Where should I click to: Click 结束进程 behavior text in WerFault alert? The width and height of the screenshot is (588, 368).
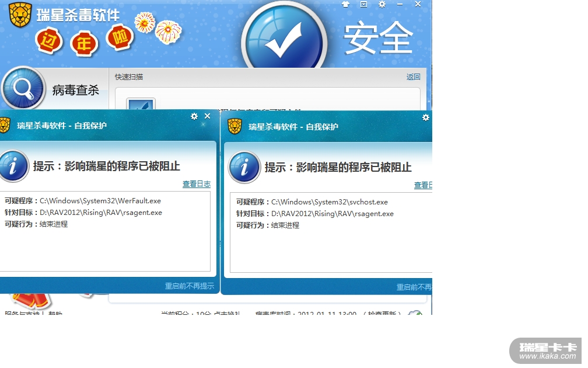click(x=54, y=224)
